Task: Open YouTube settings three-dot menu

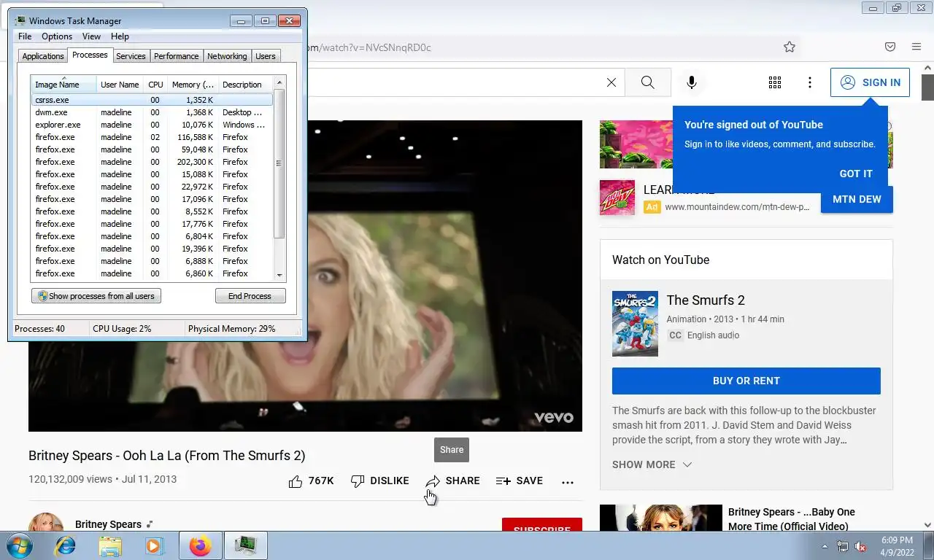Action: pos(810,82)
